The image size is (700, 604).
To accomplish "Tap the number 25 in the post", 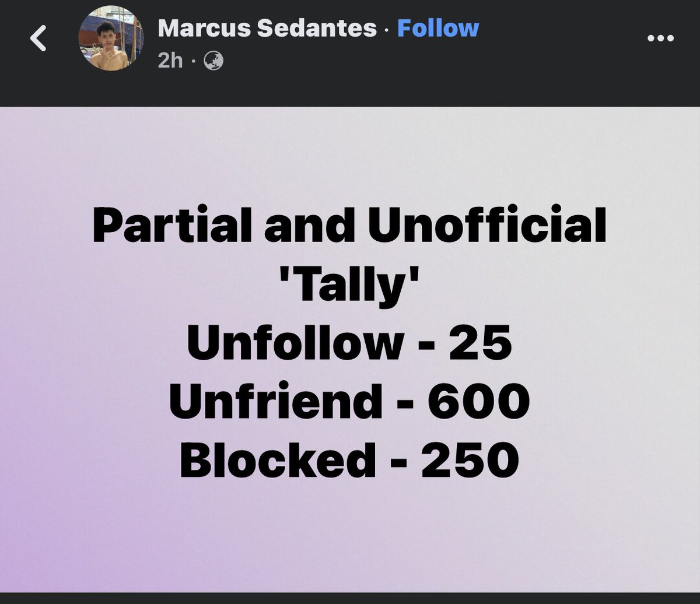I will click(x=484, y=344).
